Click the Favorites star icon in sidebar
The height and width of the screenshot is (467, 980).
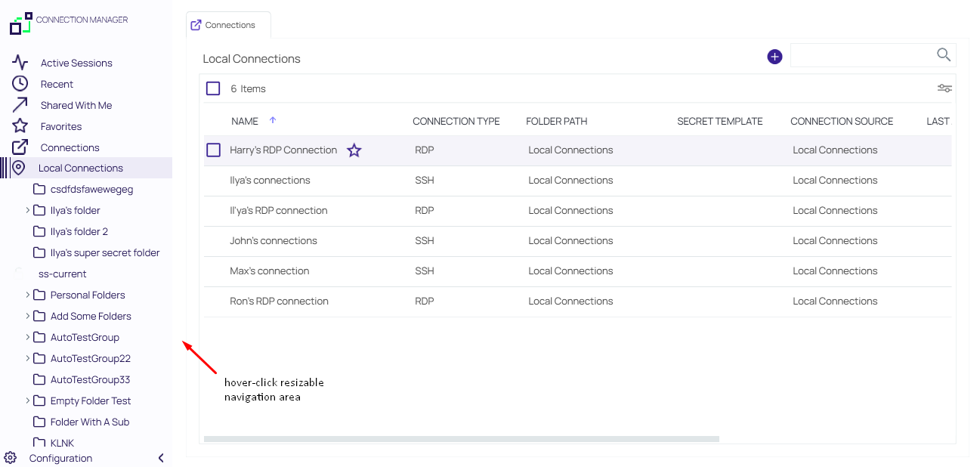[x=20, y=126]
